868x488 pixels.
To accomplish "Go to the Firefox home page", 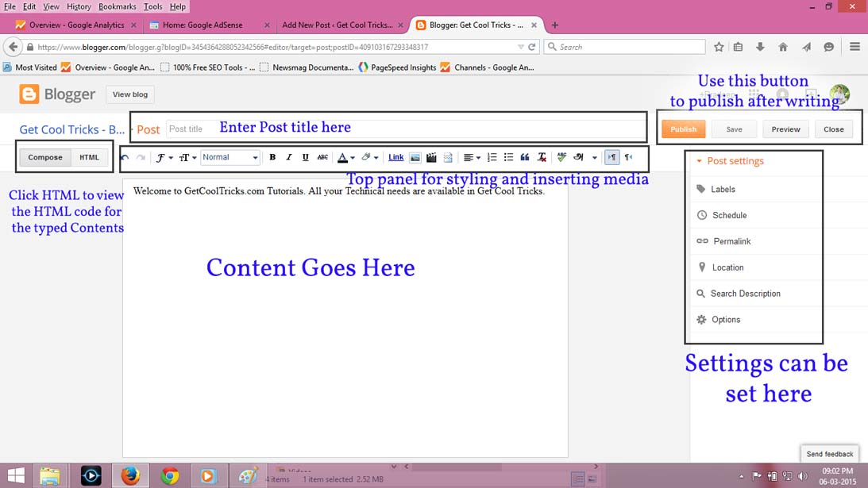I will 783,47.
